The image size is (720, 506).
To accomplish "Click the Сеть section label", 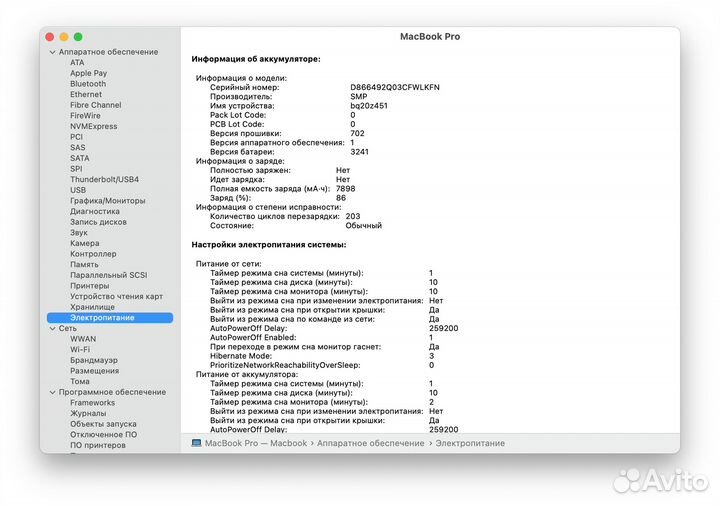I will (68, 328).
